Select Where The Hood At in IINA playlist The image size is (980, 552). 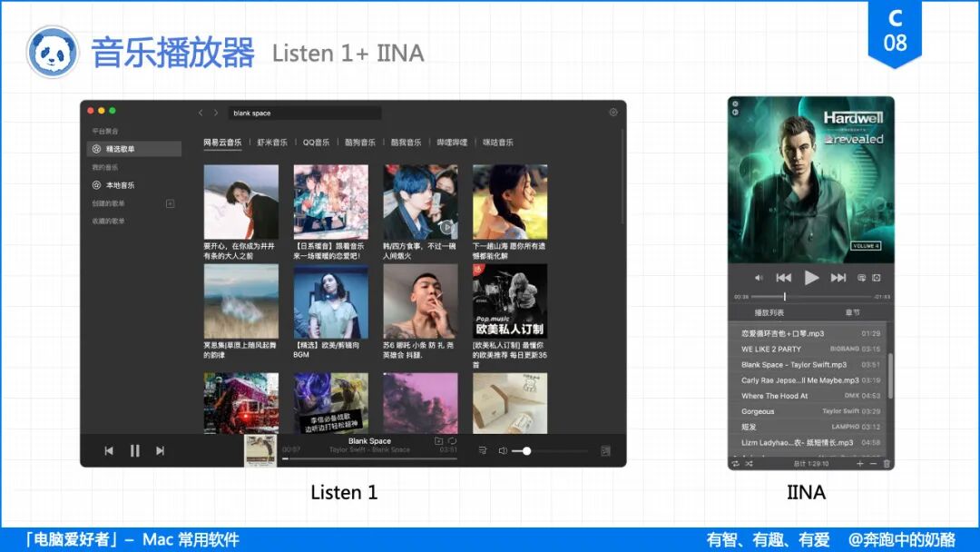click(810, 396)
